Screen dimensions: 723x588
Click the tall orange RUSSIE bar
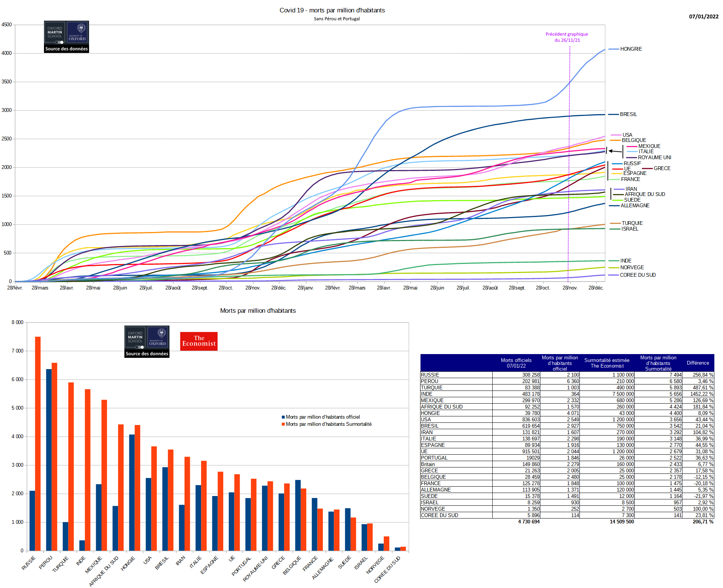coord(38,443)
